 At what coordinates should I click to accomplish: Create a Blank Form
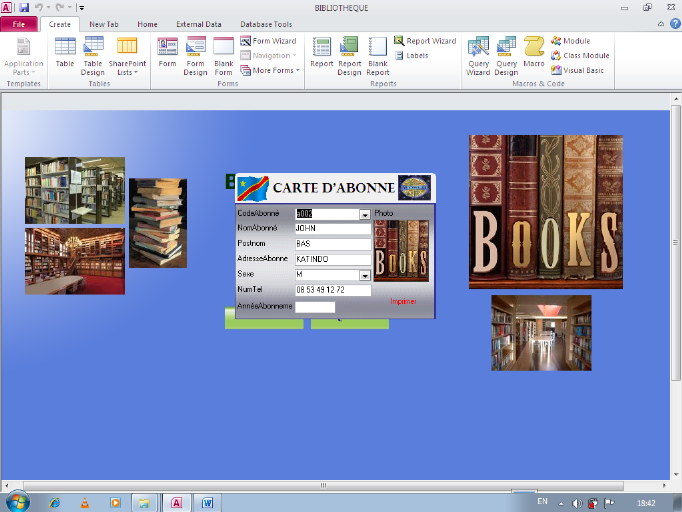[224, 53]
